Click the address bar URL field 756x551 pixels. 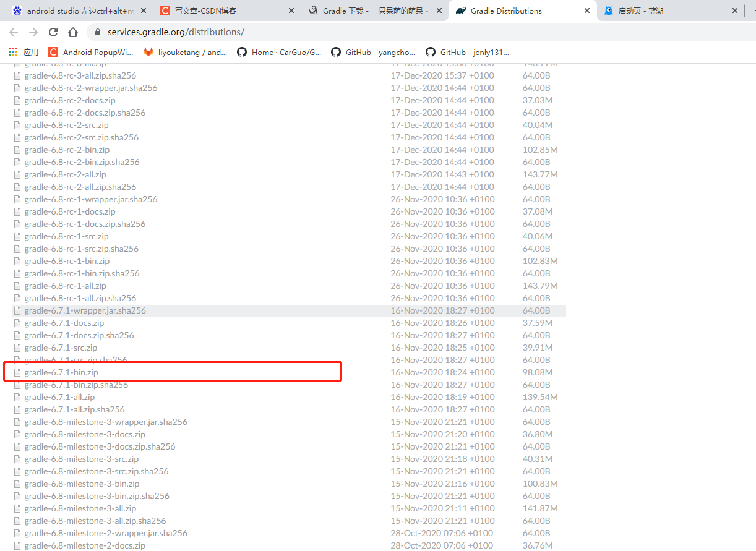click(421, 32)
